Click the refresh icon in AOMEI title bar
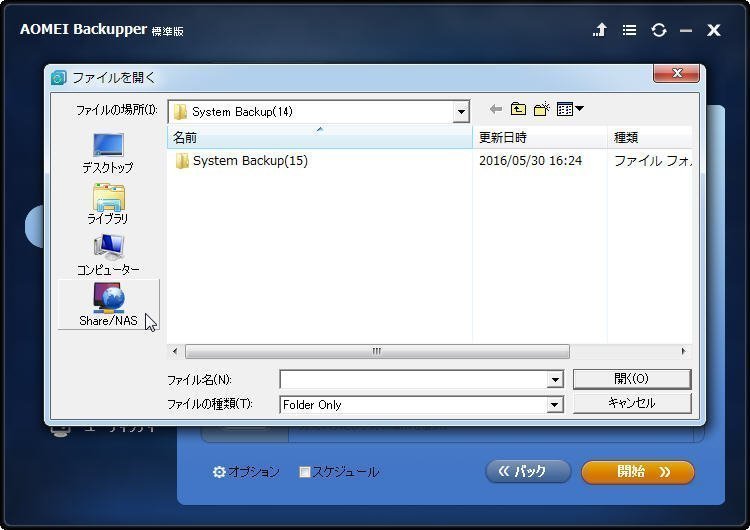 click(659, 30)
